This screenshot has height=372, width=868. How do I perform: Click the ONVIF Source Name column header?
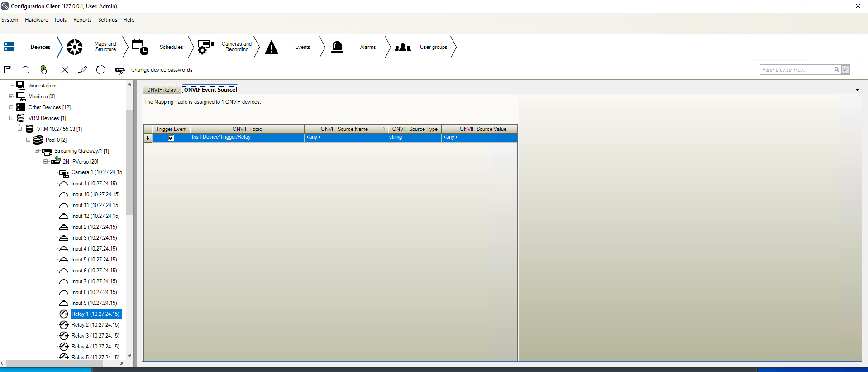[x=344, y=129]
